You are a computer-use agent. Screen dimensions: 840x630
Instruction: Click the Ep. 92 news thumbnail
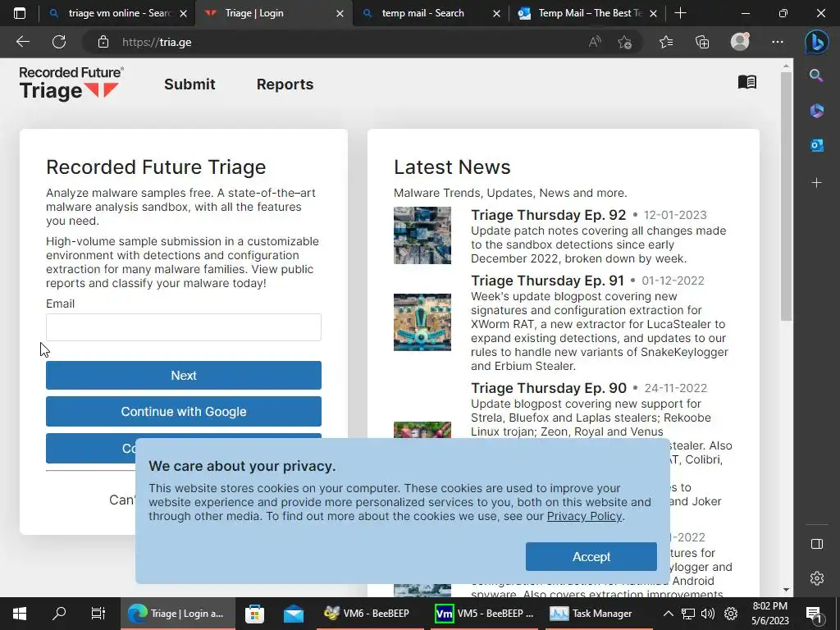point(422,235)
